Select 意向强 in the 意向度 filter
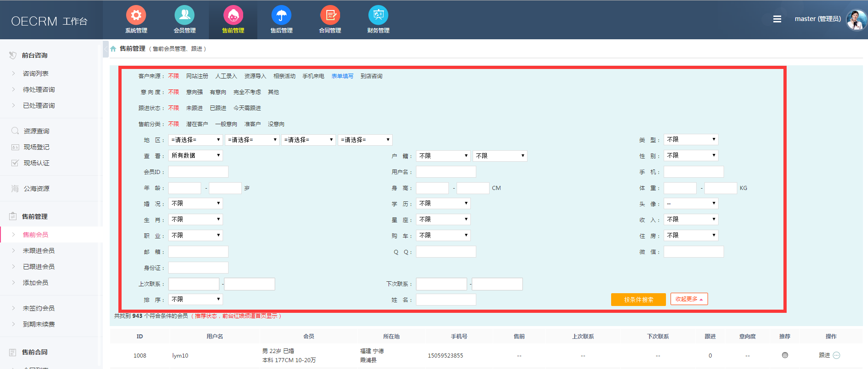 (194, 92)
